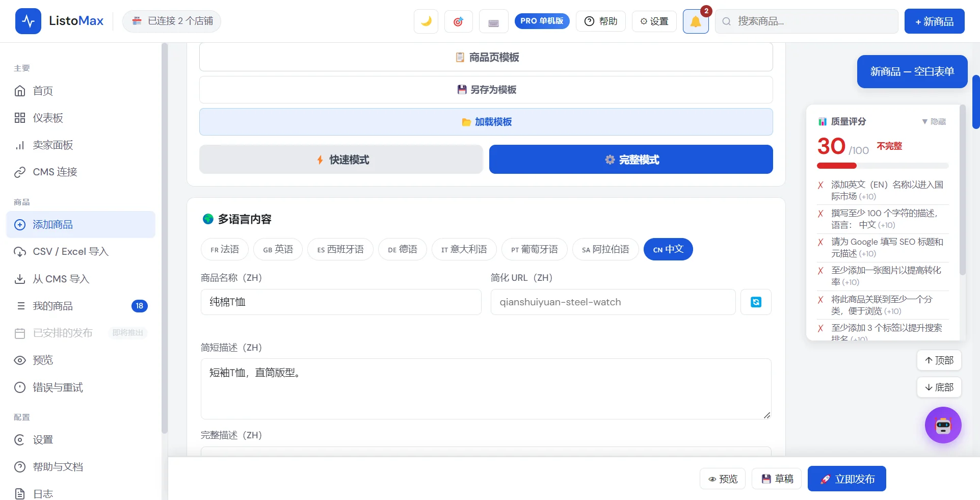Open 设置 in the top bar
Viewport: 980px width, 500px height.
(x=654, y=21)
